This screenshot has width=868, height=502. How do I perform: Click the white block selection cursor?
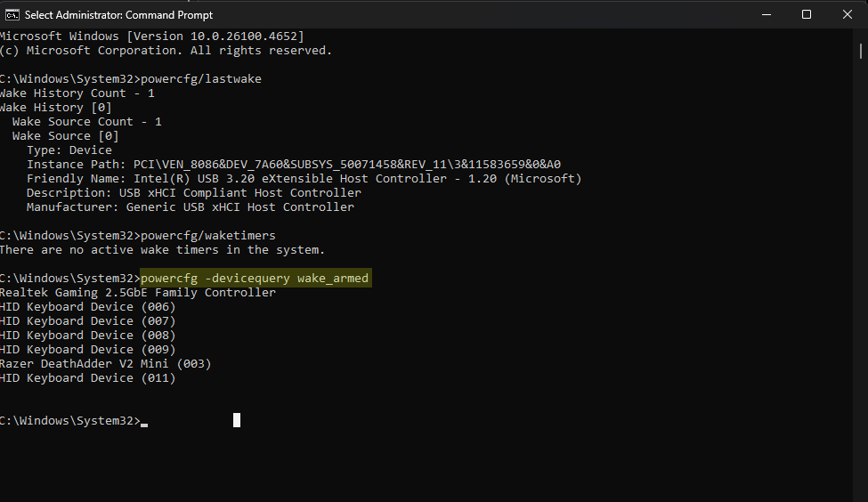(237, 420)
